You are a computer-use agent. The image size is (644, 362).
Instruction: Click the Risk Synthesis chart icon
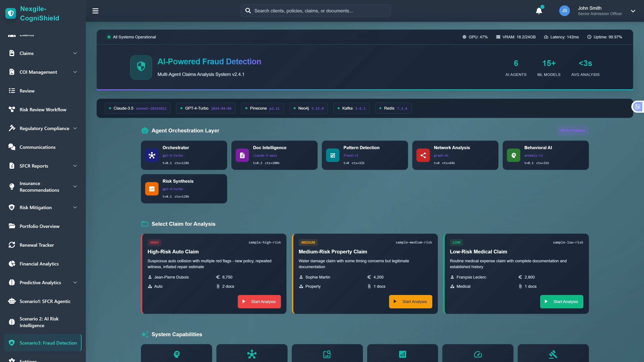152,189
